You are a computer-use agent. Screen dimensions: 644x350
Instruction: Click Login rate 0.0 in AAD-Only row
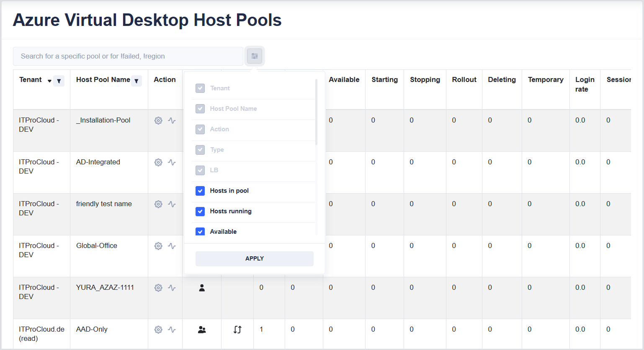click(x=580, y=329)
